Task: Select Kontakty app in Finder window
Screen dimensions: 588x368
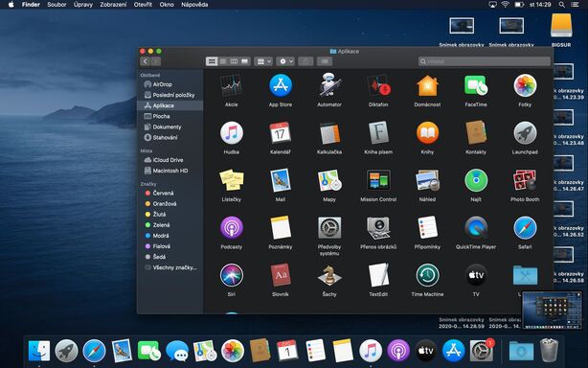Action: pos(476,133)
